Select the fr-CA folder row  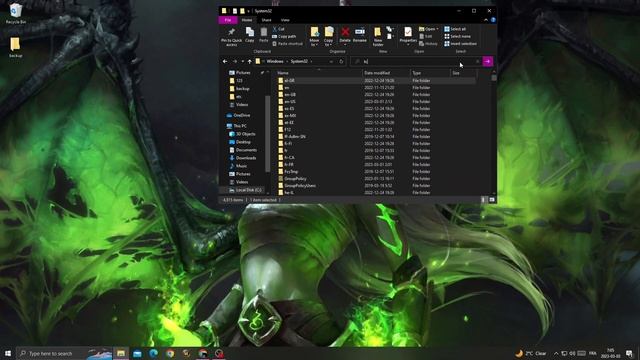point(376,158)
